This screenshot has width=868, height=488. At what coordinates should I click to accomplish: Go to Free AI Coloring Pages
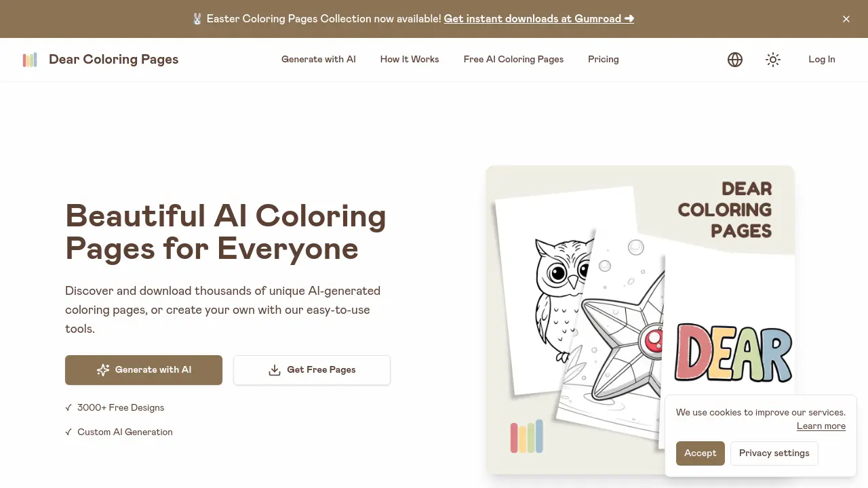(514, 59)
